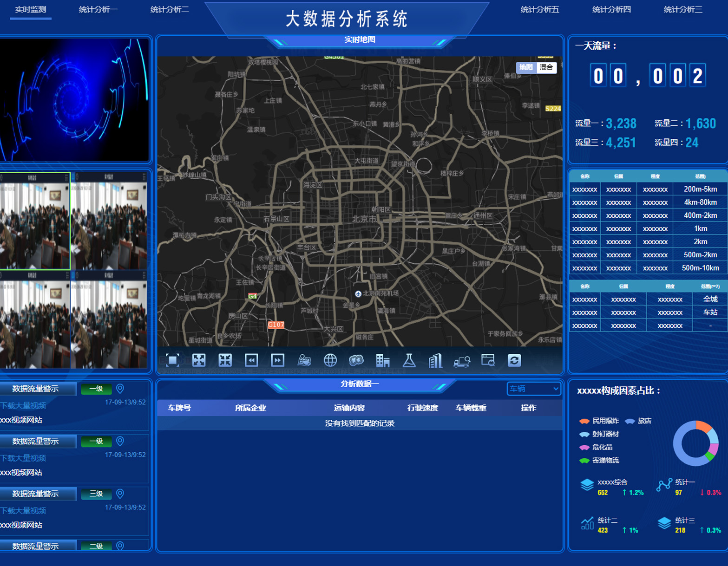This screenshot has width=728, height=566.
Task: Open the 统计分析二 tab
Action: click(x=170, y=9)
